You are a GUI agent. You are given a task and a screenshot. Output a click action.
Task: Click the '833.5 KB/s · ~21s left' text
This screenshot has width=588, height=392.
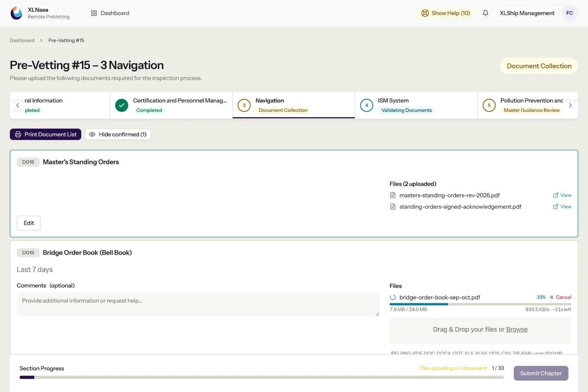click(548, 310)
